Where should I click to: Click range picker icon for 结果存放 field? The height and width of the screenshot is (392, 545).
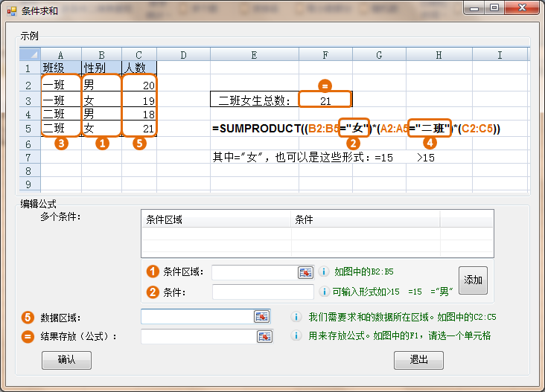[x=264, y=337]
